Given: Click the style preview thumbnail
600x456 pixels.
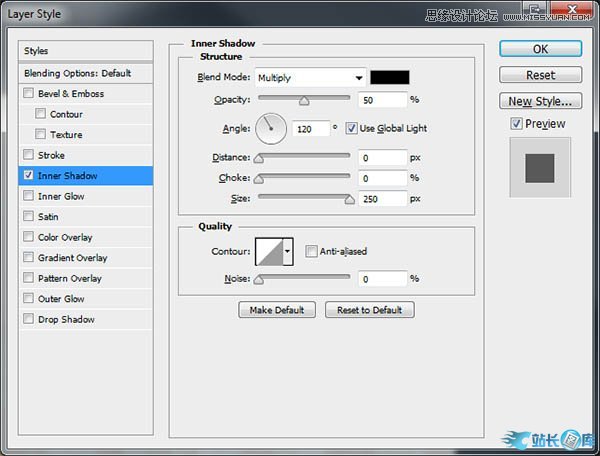Looking at the screenshot, I should click(x=539, y=167).
